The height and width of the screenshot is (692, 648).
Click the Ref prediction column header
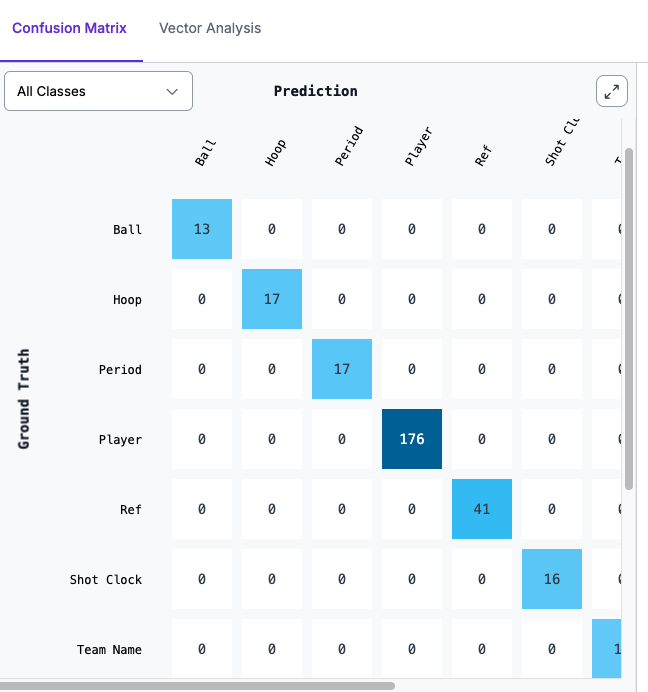click(484, 155)
